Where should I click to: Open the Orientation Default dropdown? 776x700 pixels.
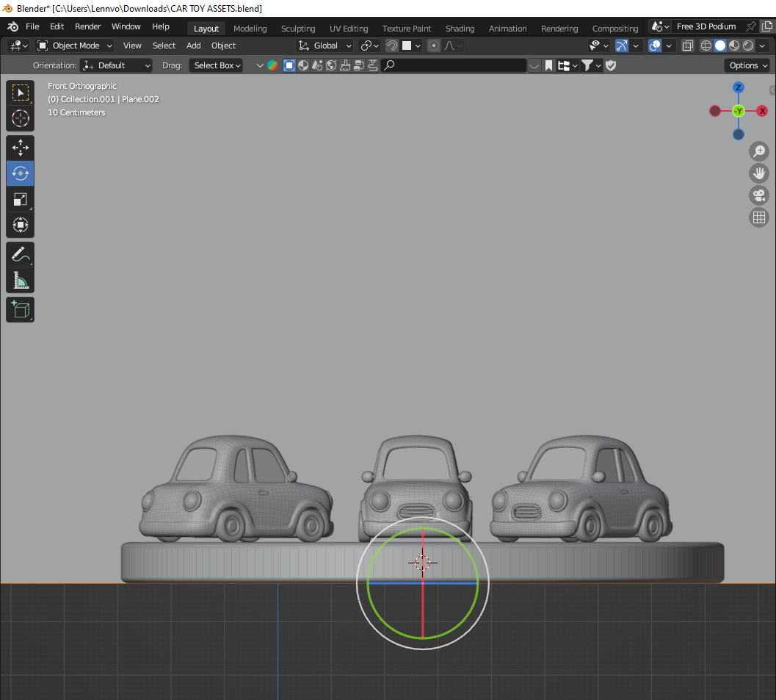pos(116,65)
